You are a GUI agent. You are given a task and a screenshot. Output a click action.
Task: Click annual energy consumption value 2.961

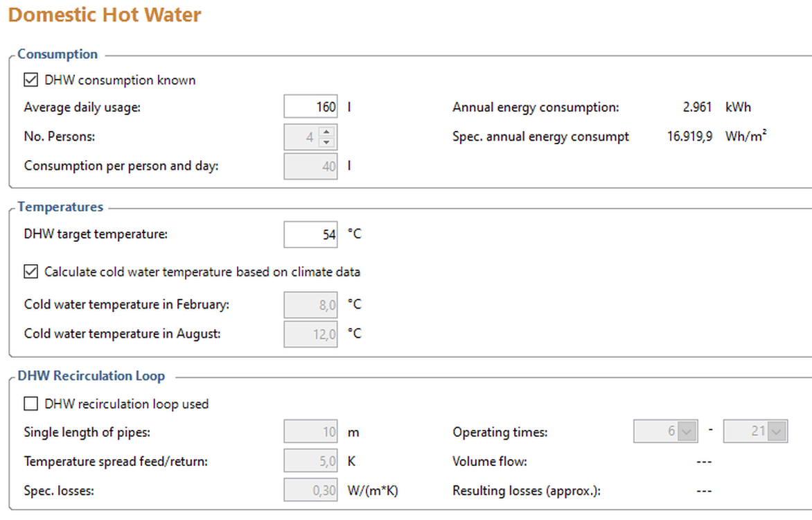[697, 107]
